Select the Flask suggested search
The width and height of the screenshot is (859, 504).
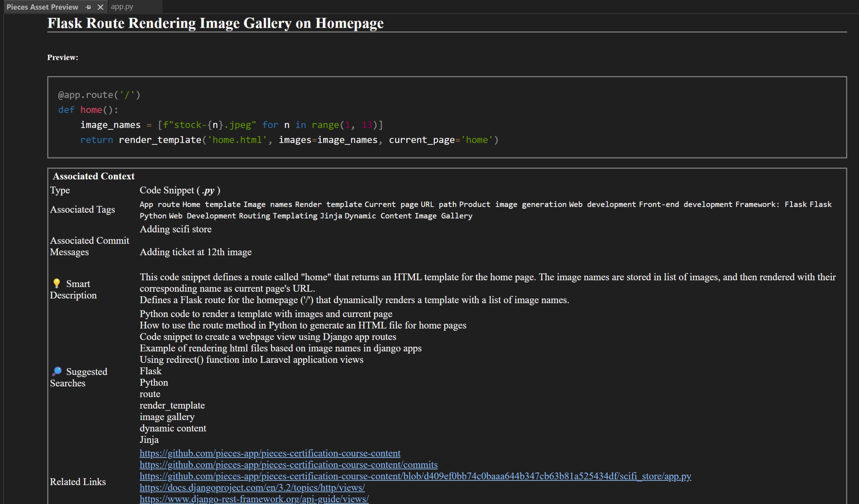click(x=150, y=371)
